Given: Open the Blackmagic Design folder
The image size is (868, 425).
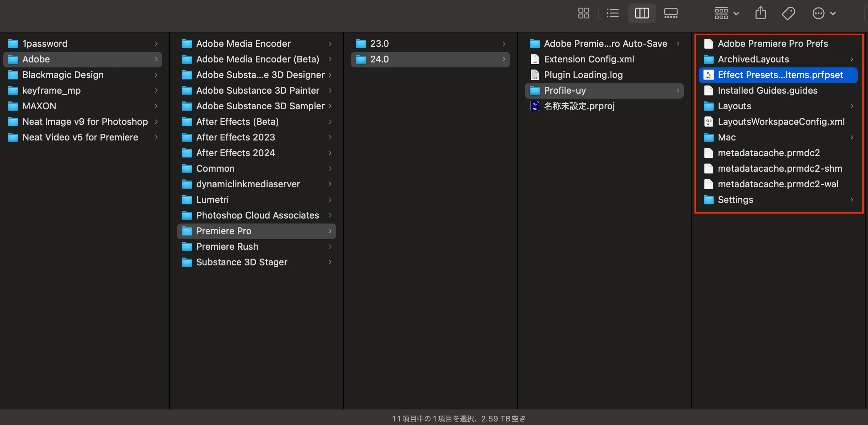Looking at the screenshot, I should point(63,75).
